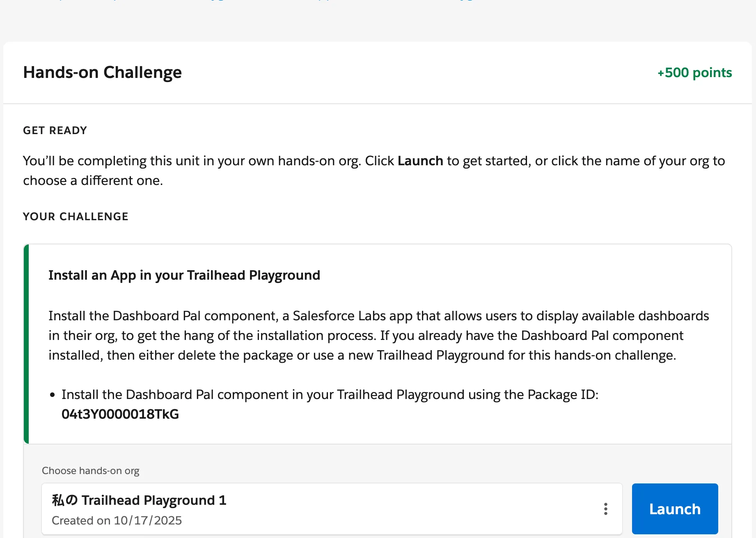This screenshot has height=538, width=756.
Task: Click the GET READY section heading
Action: [55, 130]
